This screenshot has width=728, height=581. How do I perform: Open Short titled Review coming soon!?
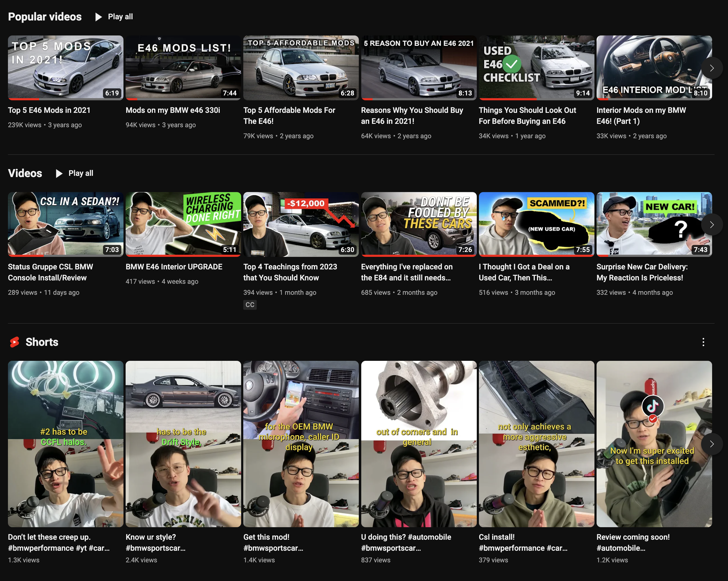pos(633,542)
